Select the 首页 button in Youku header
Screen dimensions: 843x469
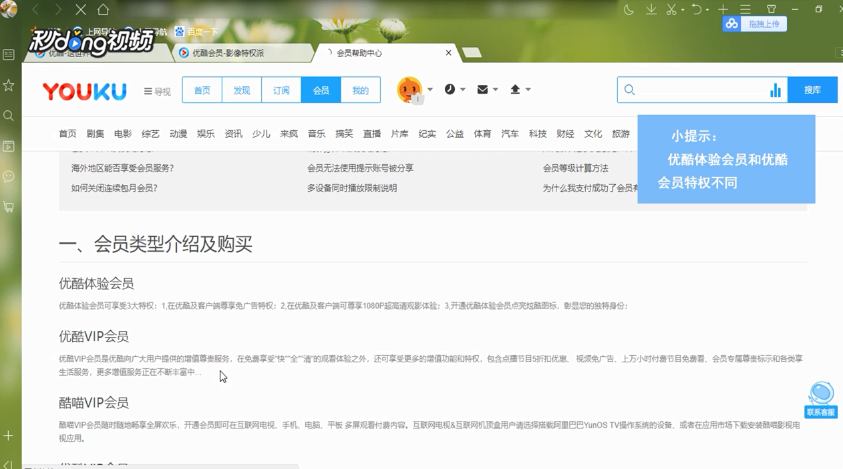click(202, 90)
